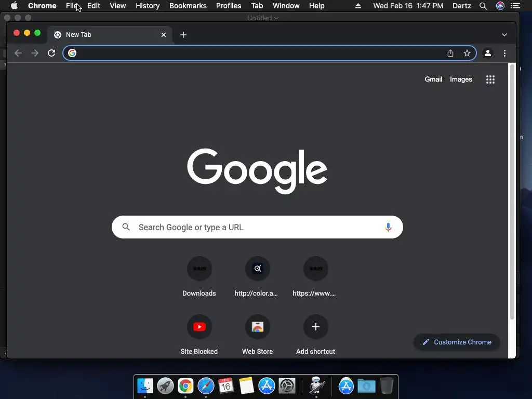Open the Help menu
Viewport: 532px width, 399px height.
[316, 6]
